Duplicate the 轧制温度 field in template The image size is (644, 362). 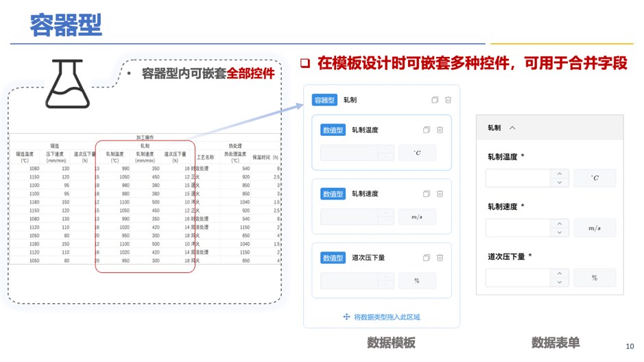click(427, 130)
